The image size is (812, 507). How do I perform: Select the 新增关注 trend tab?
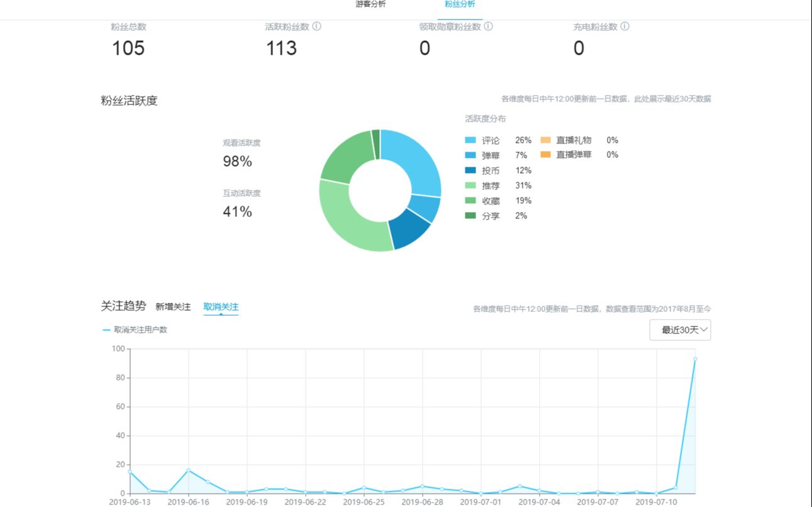pos(173,307)
